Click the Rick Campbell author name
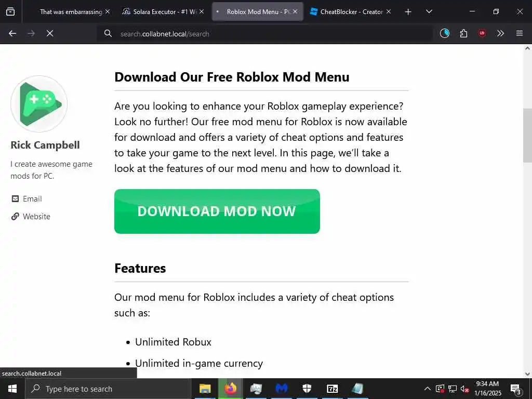The width and height of the screenshot is (532, 399). point(45,145)
